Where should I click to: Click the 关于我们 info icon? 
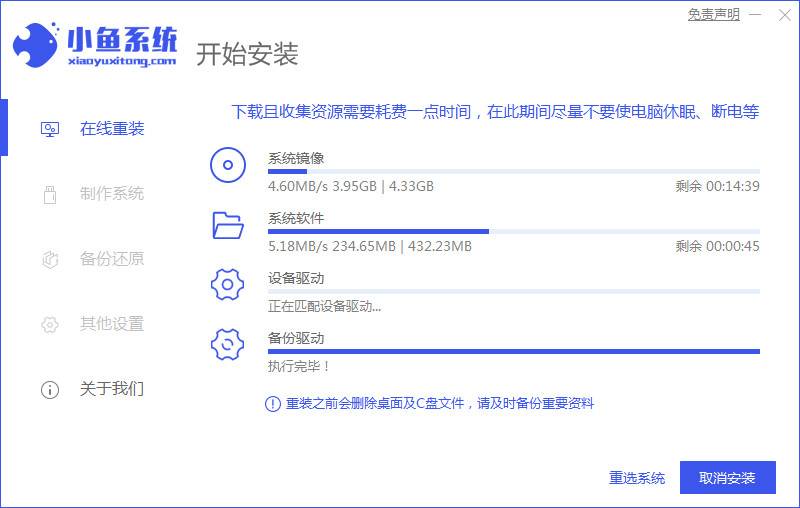coord(50,390)
